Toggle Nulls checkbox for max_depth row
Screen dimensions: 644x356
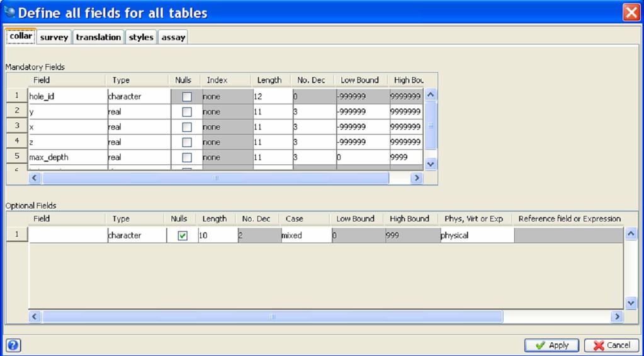(187, 157)
